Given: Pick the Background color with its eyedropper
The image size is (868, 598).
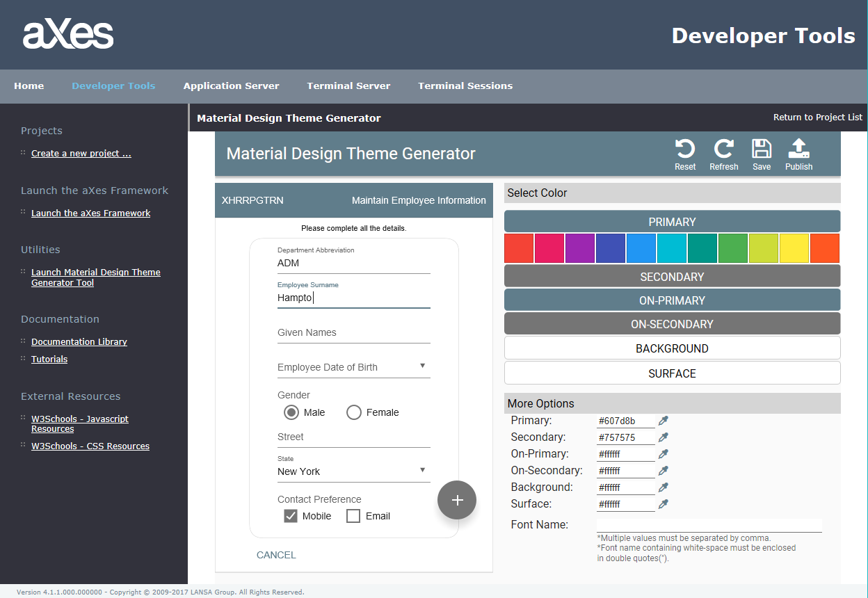Looking at the screenshot, I should point(664,487).
